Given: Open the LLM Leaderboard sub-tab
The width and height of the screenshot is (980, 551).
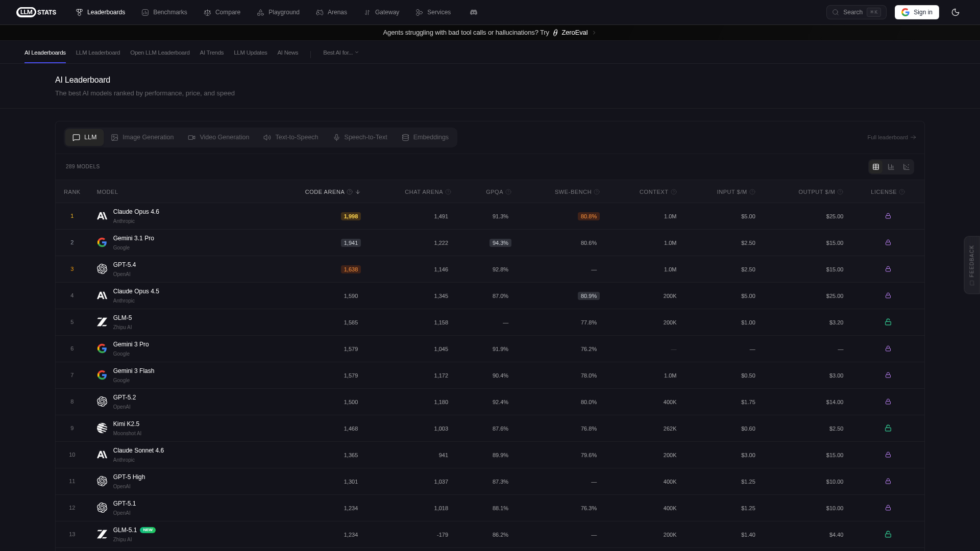Looking at the screenshot, I should 98,53.
